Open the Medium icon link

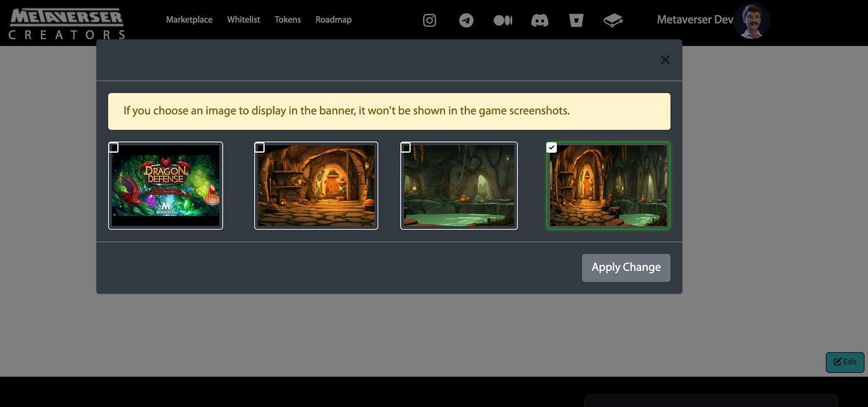(x=503, y=20)
